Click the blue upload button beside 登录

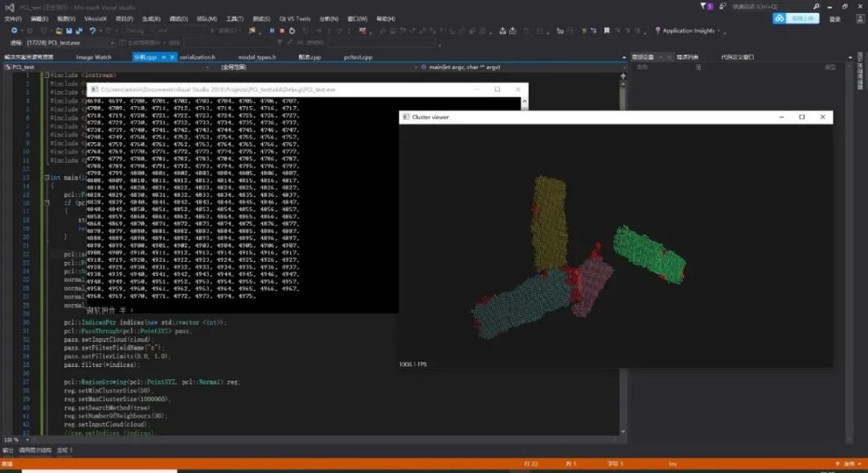pyautogui.click(x=796, y=18)
